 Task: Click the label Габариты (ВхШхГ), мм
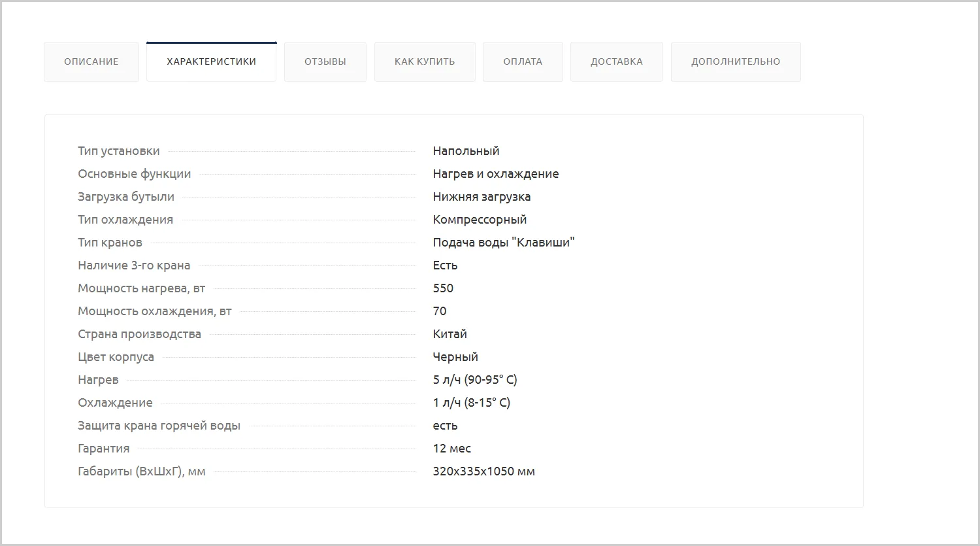(142, 471)
